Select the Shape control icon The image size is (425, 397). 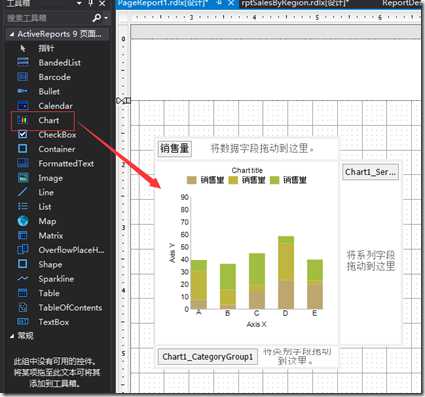(x=23, y=264)
